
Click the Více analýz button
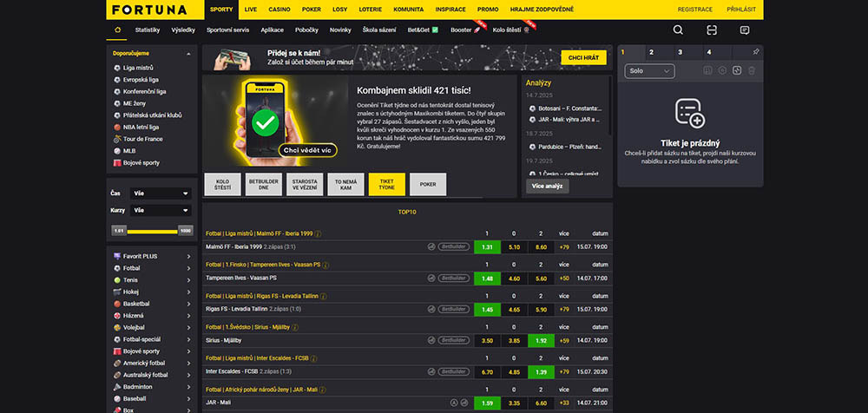pyautogui.click(x=548, y=186)
